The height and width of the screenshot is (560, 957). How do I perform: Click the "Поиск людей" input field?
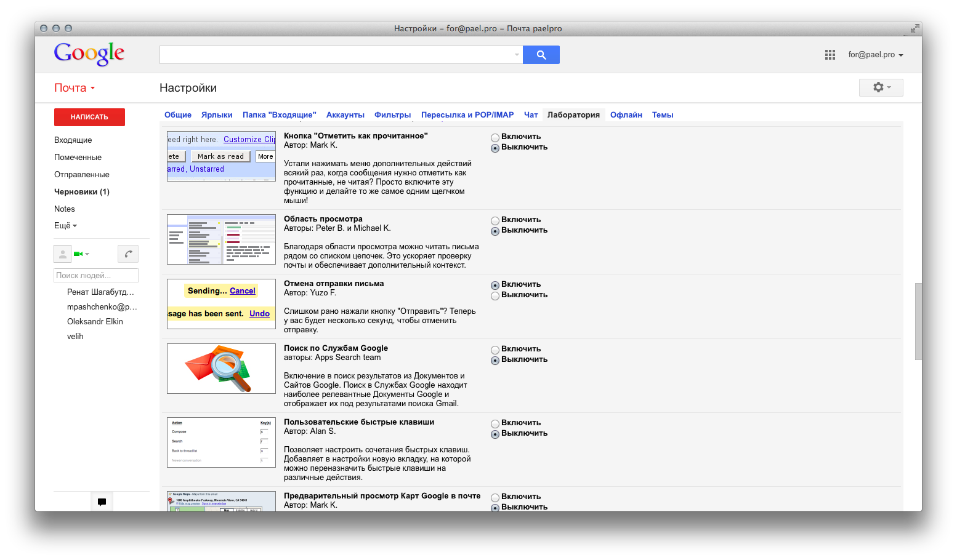(95, 276)
